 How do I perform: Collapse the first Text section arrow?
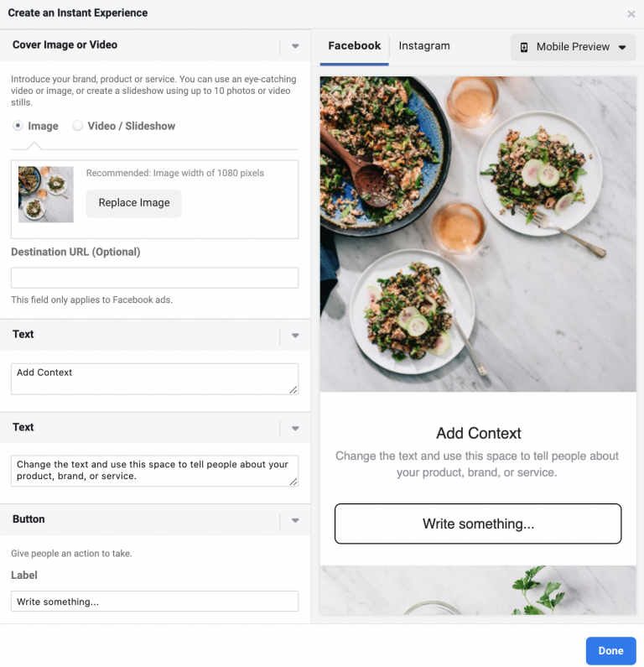[294, 336]
